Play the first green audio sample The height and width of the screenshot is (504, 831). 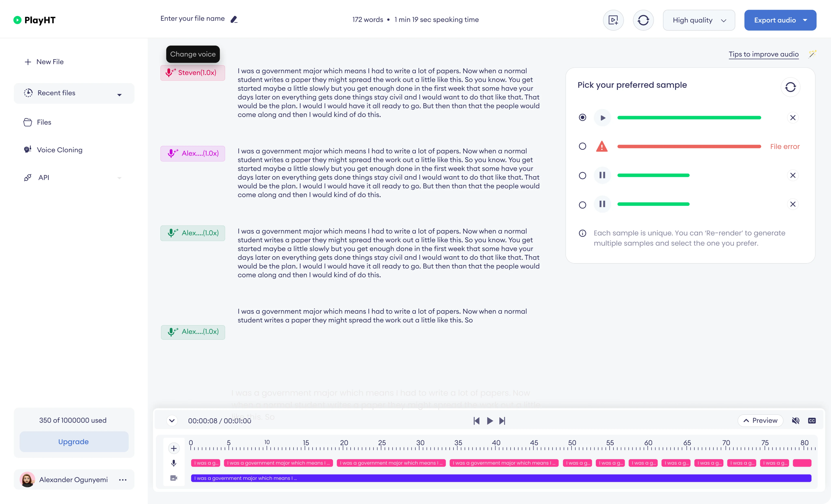pyautogui.click(x=602, y=118)
